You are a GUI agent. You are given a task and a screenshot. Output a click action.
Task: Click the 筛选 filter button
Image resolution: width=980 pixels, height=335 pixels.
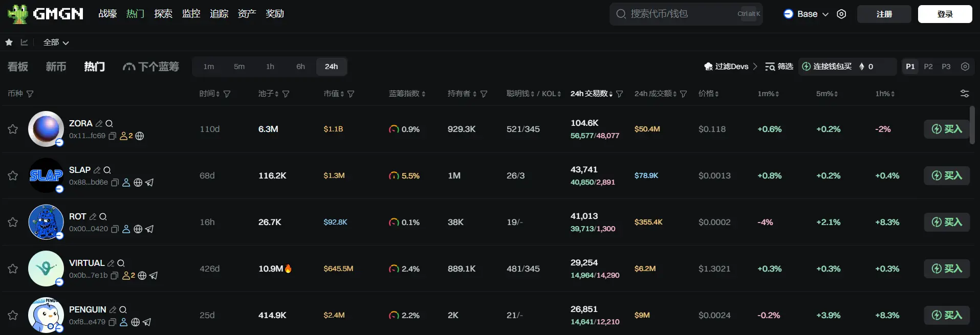coord(779,66)
